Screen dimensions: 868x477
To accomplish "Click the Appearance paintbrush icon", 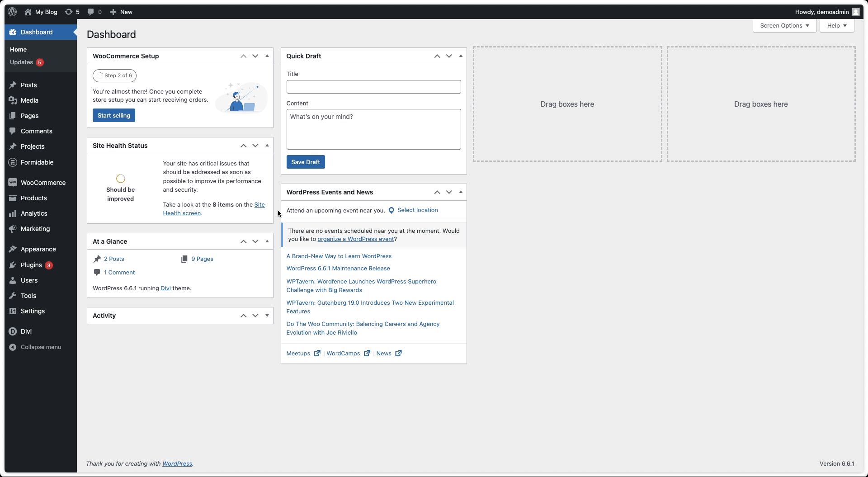I will 13,249.
